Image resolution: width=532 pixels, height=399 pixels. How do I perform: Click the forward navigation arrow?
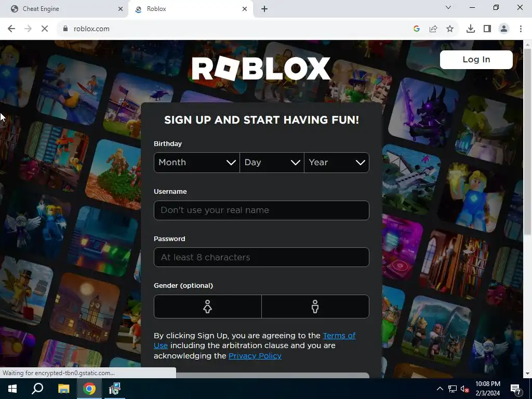[28, 29]
